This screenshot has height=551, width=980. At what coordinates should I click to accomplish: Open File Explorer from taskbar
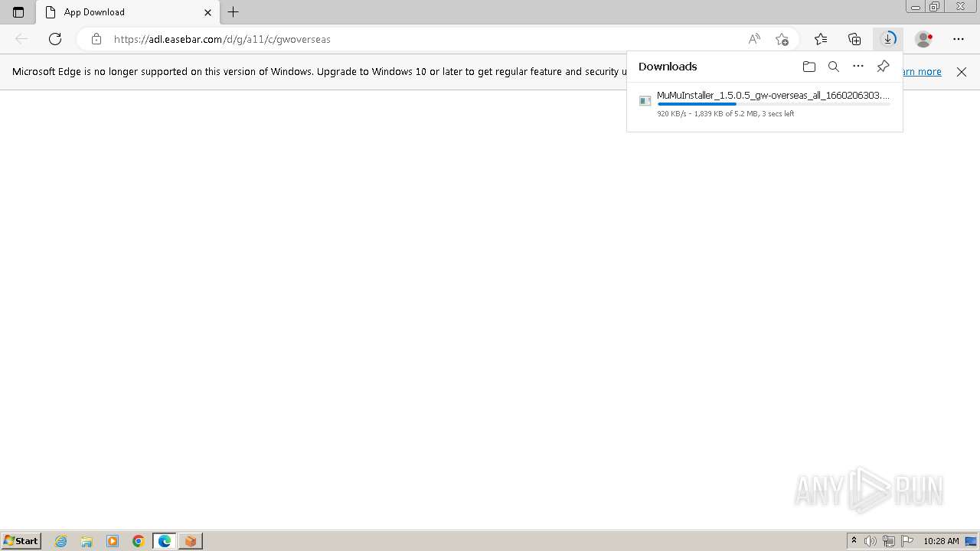pyautogui.click(x=87, y=541)
